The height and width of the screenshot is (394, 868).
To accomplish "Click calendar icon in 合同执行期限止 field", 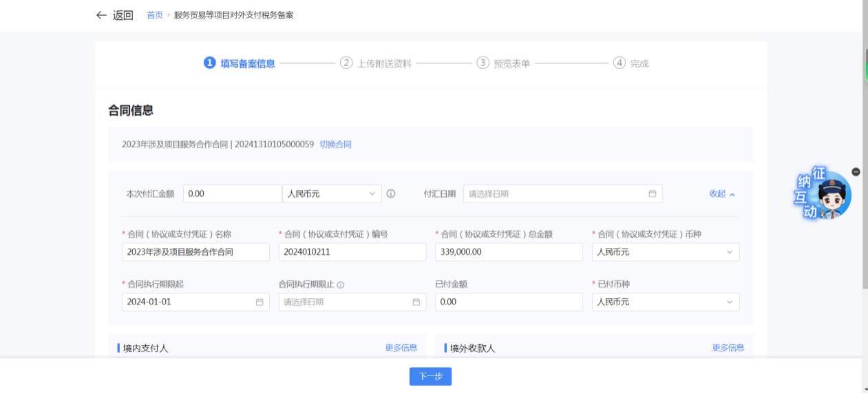I will (x=416, y=302).
